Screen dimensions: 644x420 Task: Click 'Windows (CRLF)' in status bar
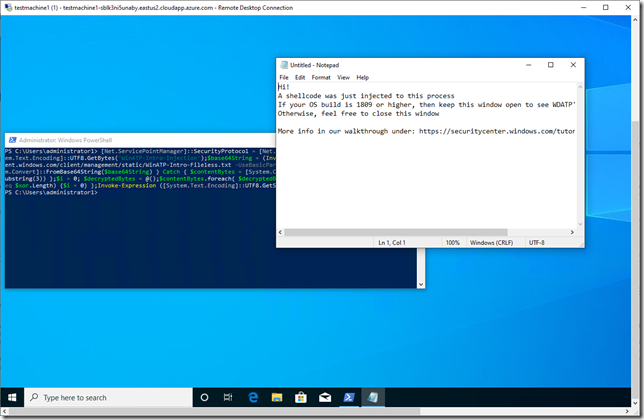[491, 243]
